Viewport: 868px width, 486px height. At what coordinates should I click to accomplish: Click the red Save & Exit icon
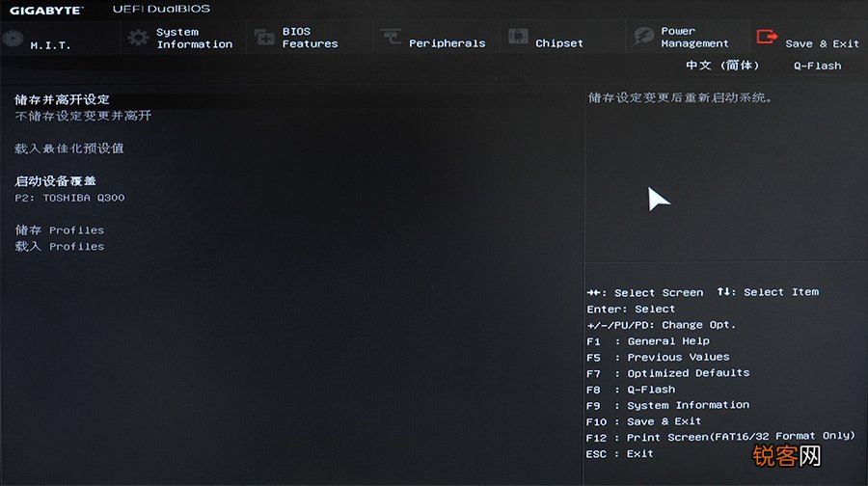pos(768,37)
